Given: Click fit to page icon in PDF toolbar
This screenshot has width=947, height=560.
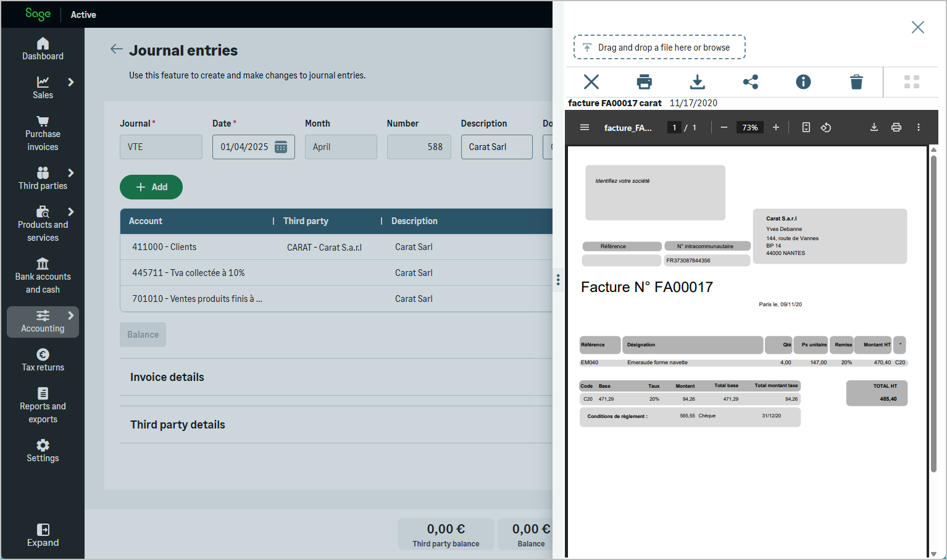Looking at the screenshot, I should tap(806, 127).
